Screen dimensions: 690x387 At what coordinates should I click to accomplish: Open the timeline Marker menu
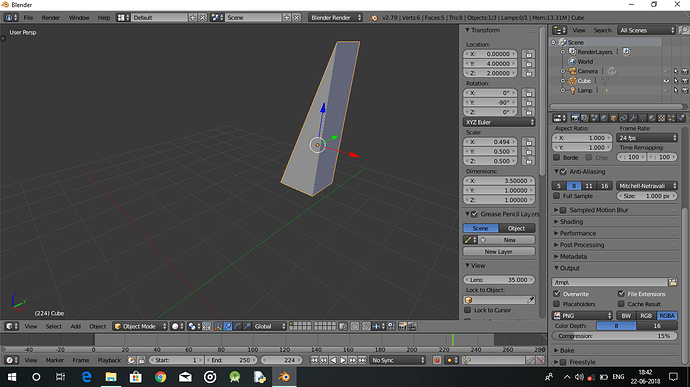pyautogui.click(x=55, y=360)
